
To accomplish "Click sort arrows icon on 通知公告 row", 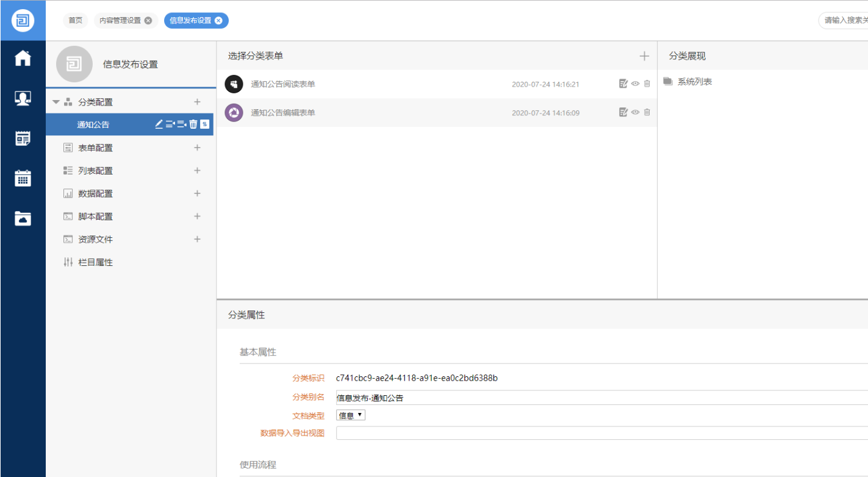I will [205, 124].
